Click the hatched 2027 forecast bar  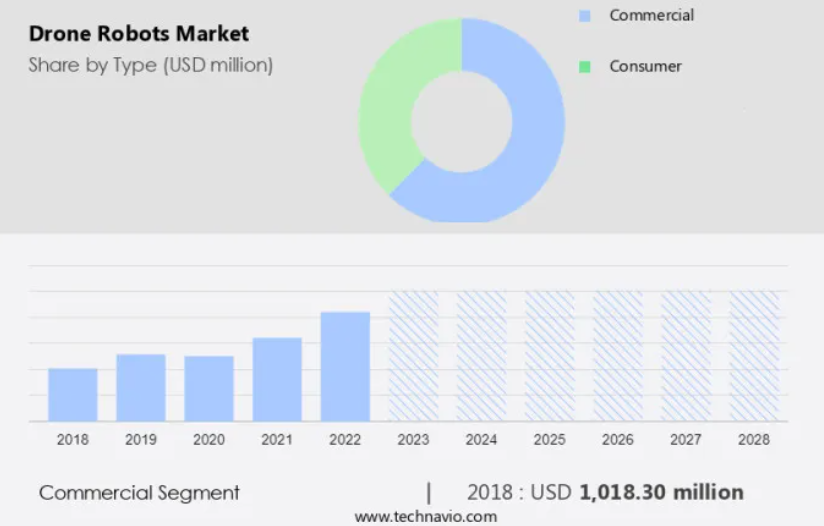[686, 356]
